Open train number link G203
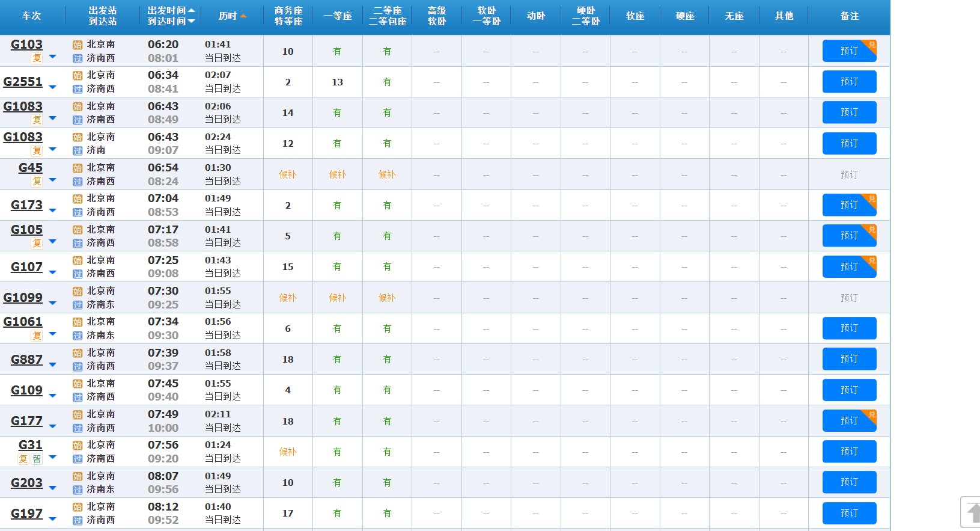Screen dimensions: 980x531 27,483
